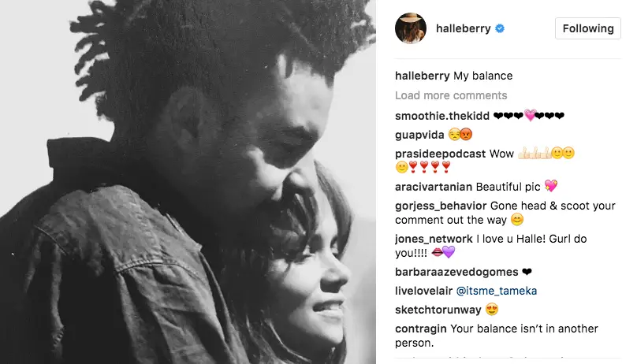
Task: Open sketchtorunway commenter profile
Action: (438, 310)
